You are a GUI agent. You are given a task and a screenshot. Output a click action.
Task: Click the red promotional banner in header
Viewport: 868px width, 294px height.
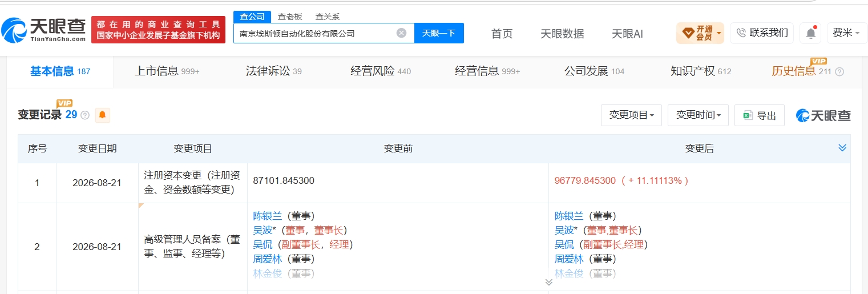point(158,30)
